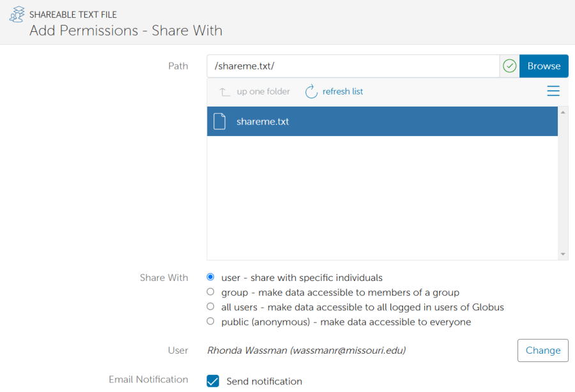Click the Change user button

(x=542, y=351)
